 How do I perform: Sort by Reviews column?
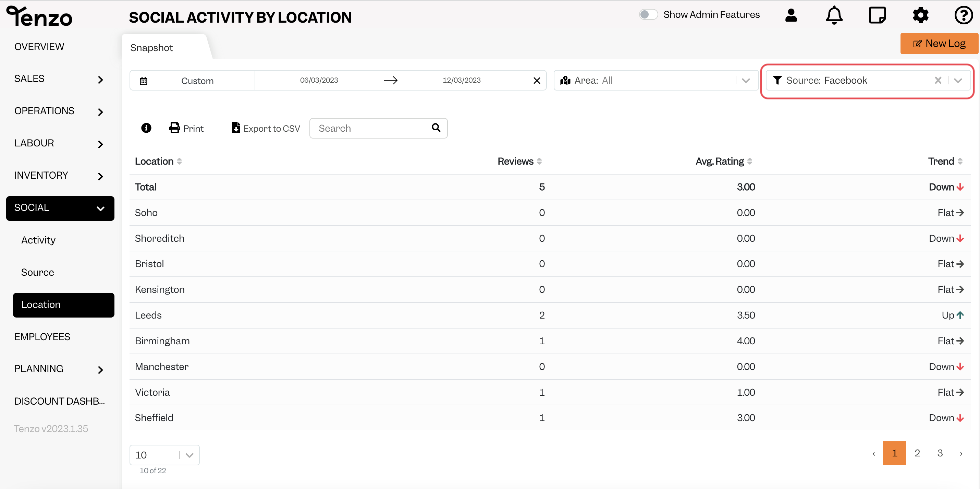[539, 161]
